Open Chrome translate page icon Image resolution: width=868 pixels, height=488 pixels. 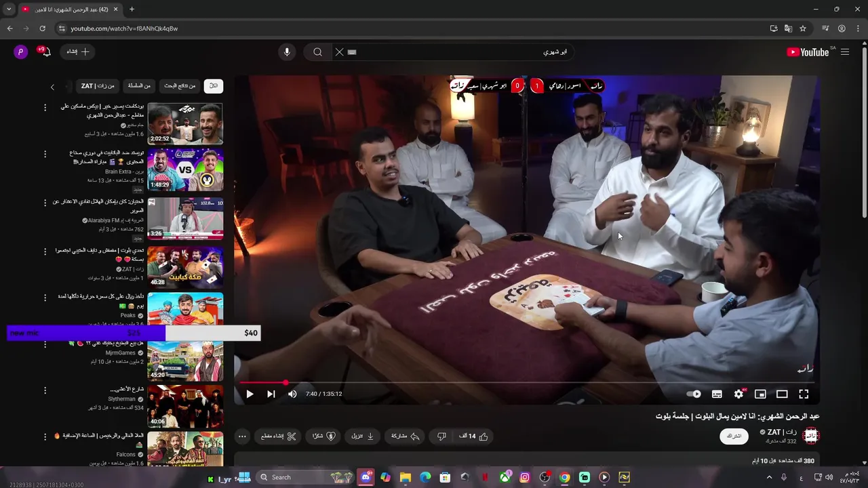point(788,28)
